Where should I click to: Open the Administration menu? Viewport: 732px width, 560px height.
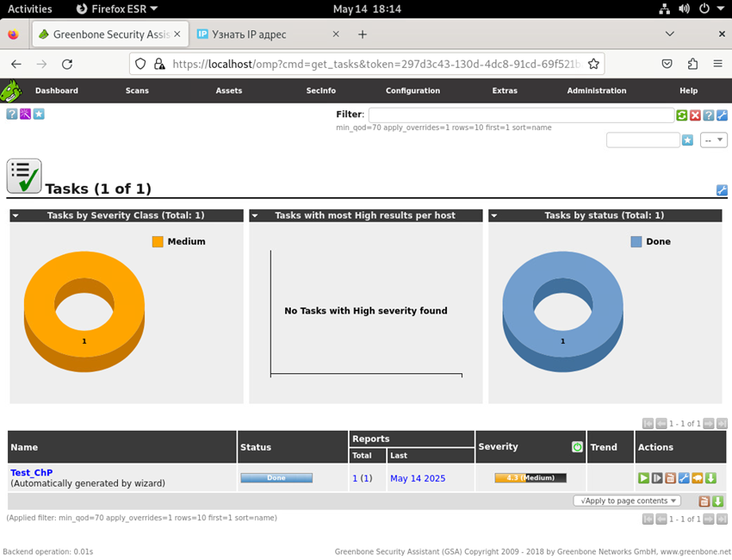[x=597, y=90]
